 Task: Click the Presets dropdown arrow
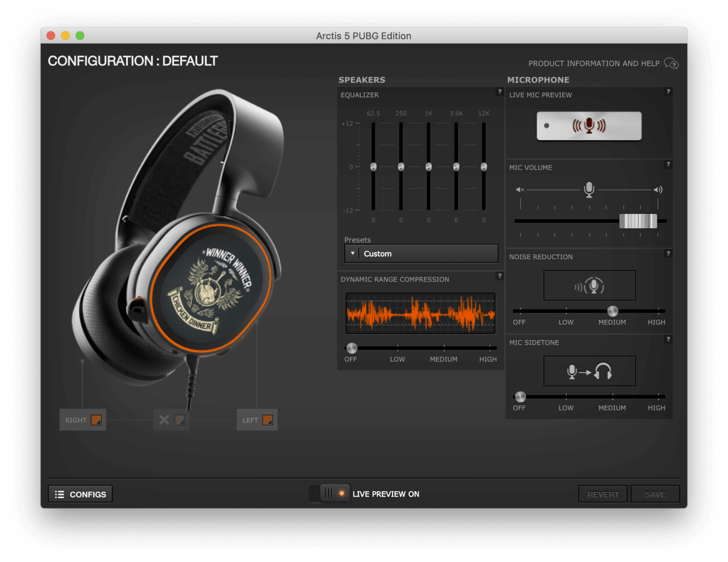[x=352, y=254]
